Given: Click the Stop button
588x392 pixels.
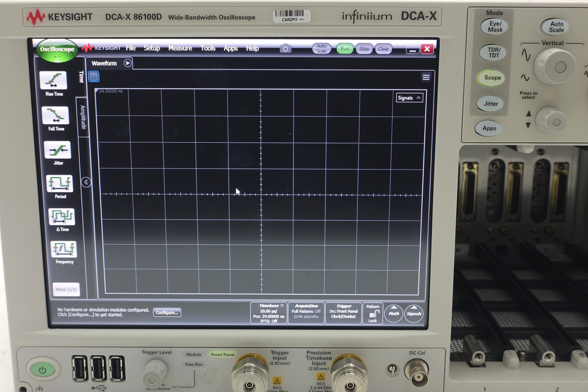Looking at the screenshot, I should pos(364,49).
